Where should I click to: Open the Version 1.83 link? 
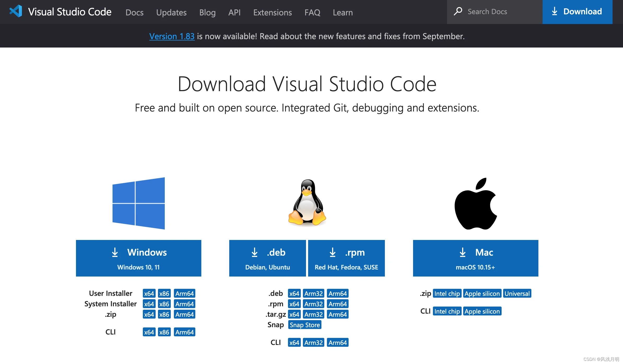[172, 36]
